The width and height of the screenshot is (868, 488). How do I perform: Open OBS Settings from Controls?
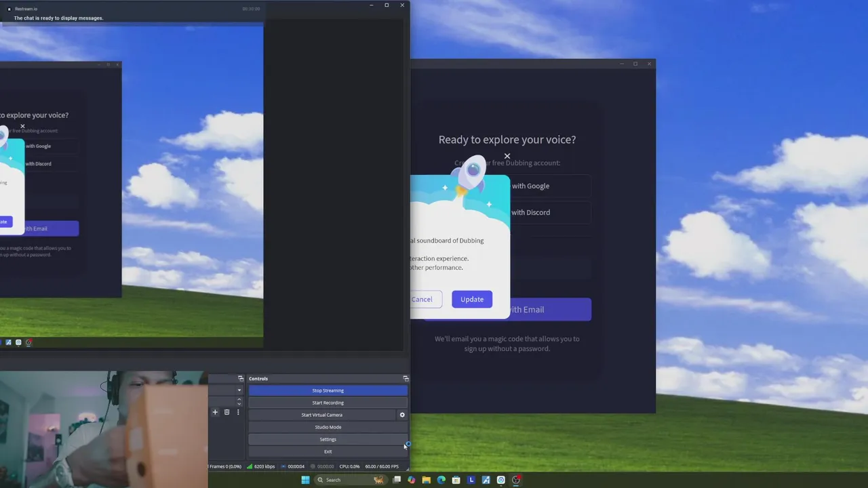click(328, 439)
